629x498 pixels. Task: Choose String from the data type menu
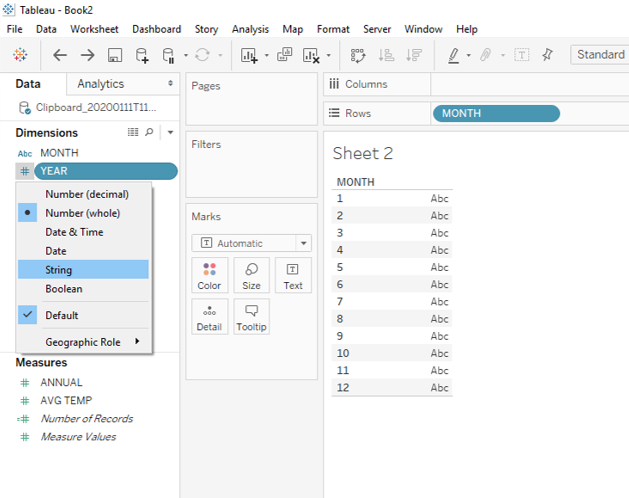[x=59, y=270]
